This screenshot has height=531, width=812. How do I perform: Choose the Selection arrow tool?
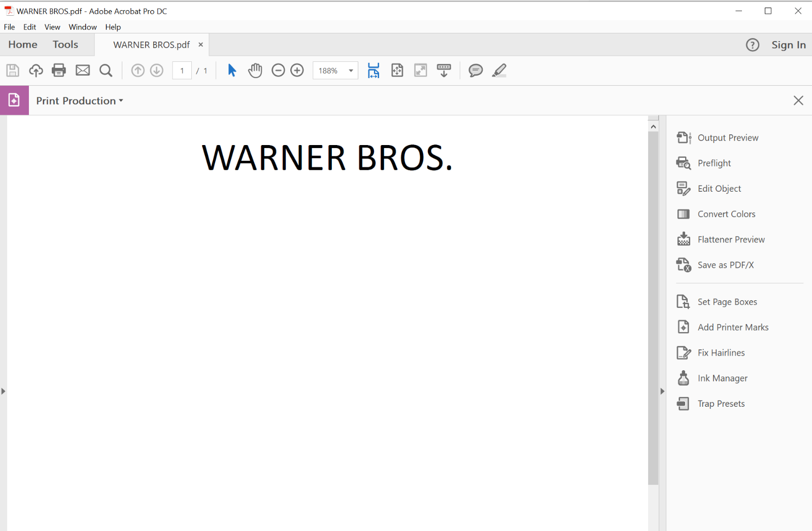pyautogui.click(x=232, y=70)
